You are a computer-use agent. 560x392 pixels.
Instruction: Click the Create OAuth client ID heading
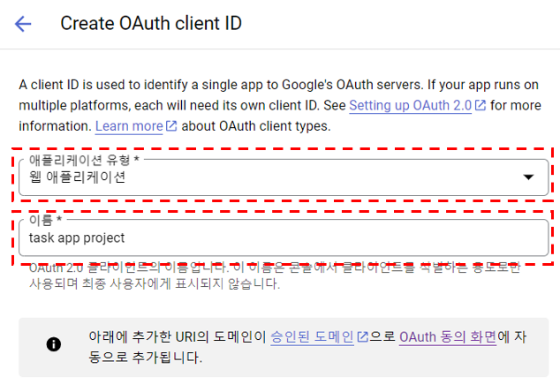151,24
